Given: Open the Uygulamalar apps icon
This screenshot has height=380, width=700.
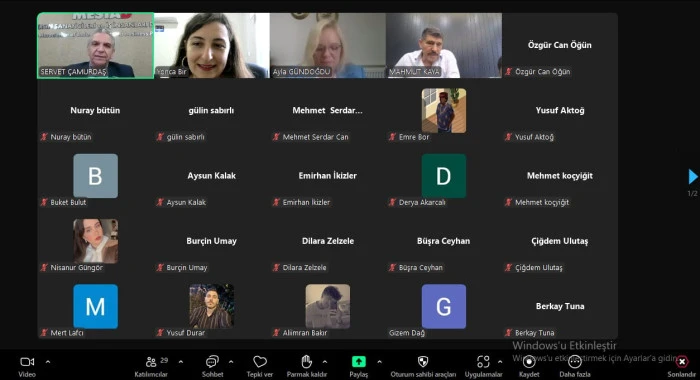Looking at the screenshot, I should click(483, 366).
